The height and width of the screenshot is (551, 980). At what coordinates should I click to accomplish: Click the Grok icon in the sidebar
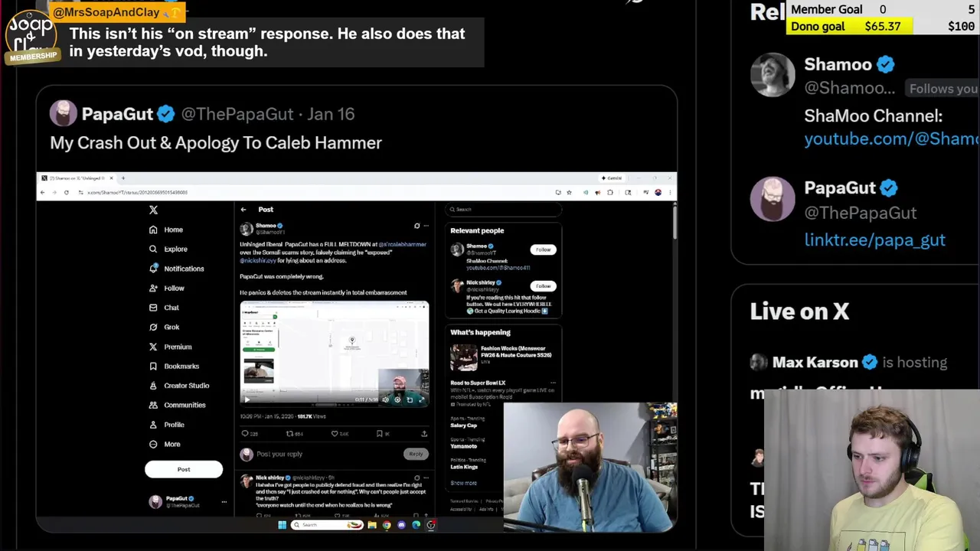pos(153,327)
